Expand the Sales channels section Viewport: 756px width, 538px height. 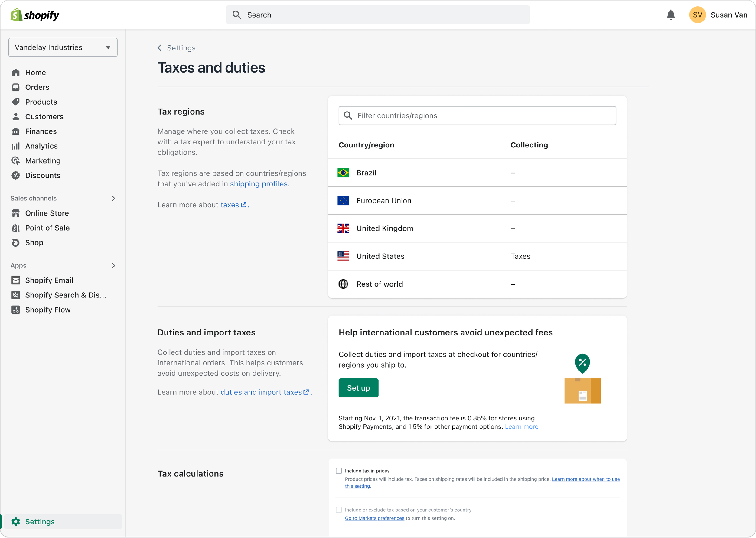pos(113,199)
